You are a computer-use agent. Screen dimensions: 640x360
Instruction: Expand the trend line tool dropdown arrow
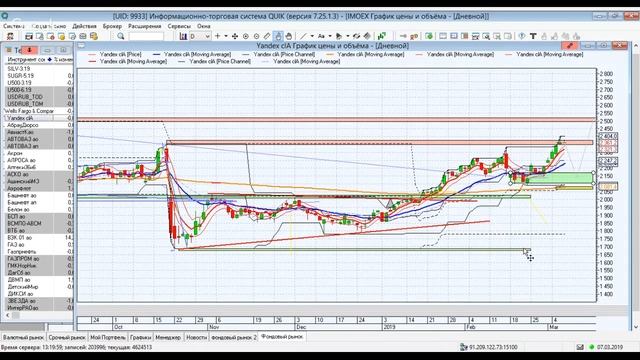[312, 36]
